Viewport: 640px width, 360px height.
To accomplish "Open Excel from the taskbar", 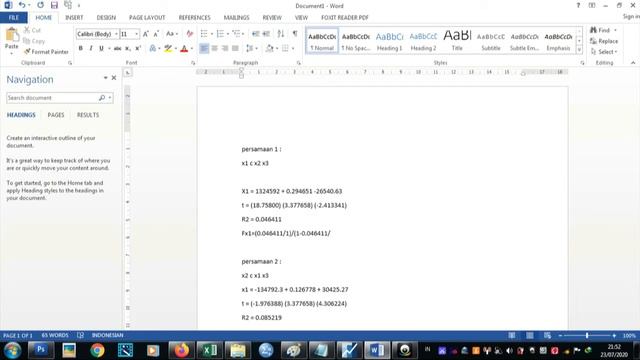I will click(x=209, y=350).
